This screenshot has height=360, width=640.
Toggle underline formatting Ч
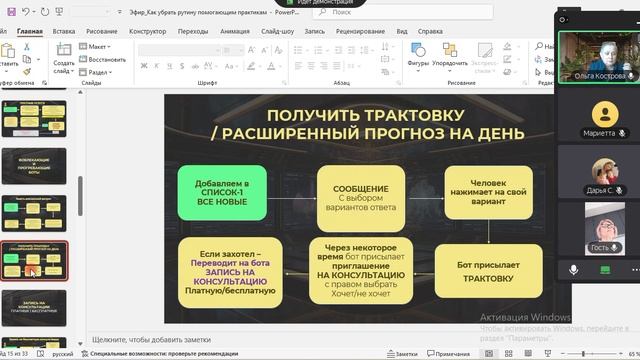(169, 66)
